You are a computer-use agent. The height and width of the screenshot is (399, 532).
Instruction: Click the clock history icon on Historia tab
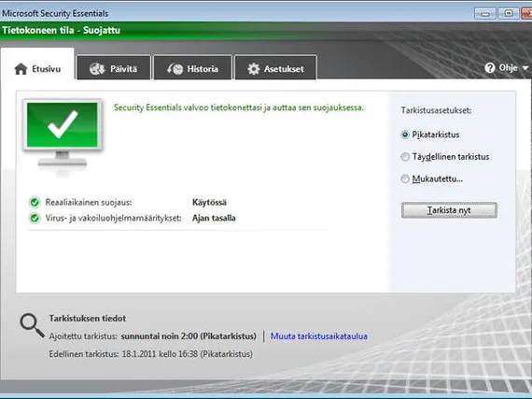[175, 69]
